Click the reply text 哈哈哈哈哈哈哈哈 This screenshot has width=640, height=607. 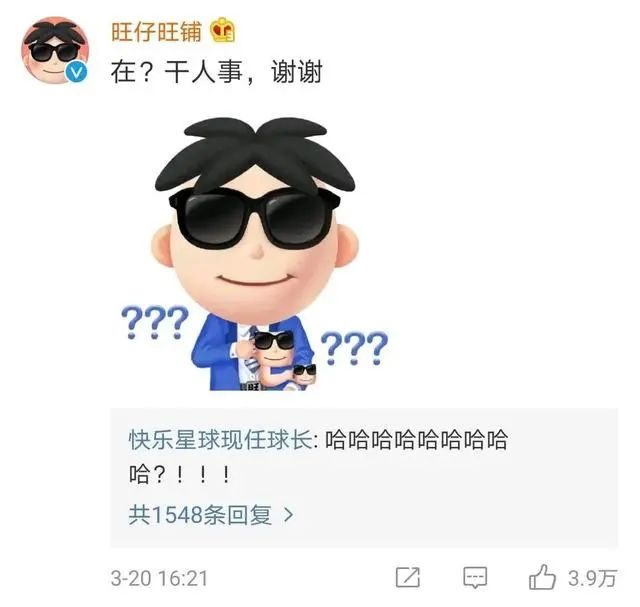416,440
